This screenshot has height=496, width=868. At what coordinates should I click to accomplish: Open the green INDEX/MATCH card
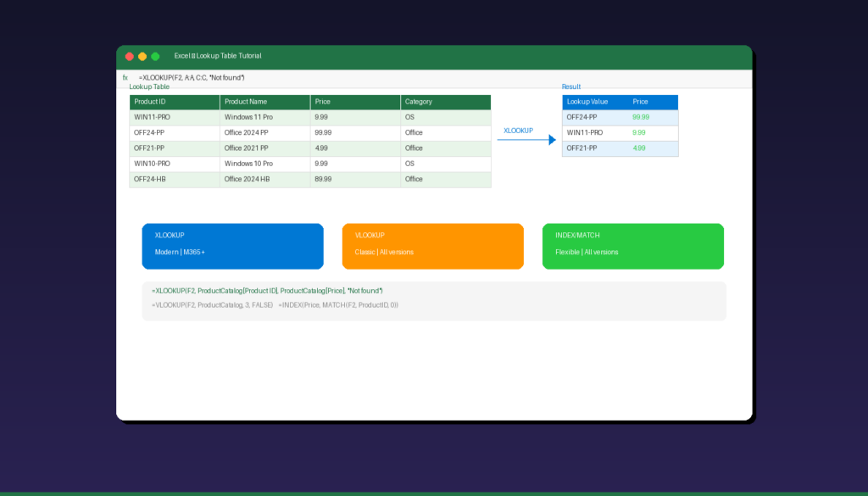pyautogui.click(x=632, y=246)
